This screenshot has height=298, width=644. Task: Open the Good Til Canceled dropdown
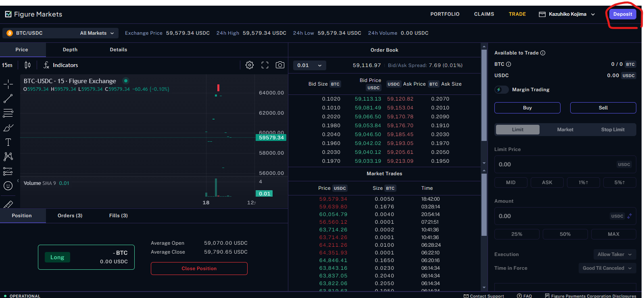(607, 268)
